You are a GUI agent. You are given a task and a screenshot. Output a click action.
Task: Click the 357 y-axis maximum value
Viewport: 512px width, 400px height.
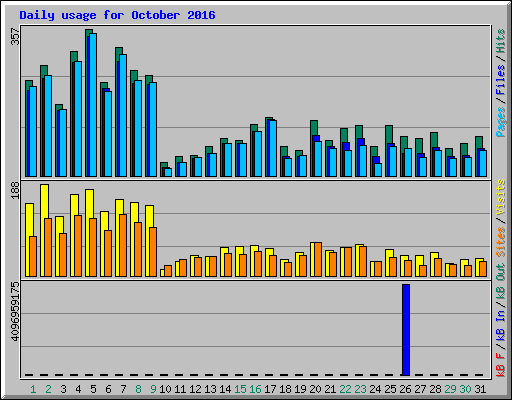click(15, 36)
